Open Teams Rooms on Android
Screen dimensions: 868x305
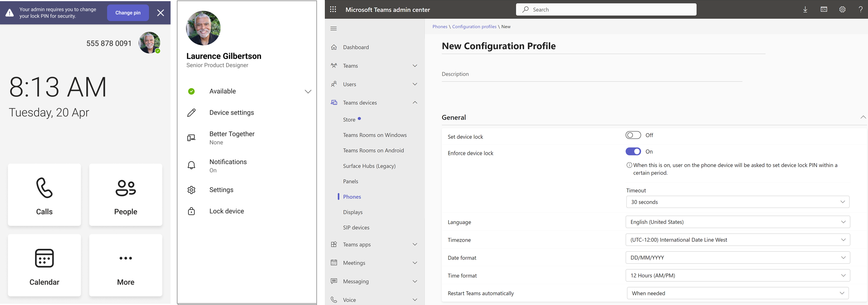(373, 150)
